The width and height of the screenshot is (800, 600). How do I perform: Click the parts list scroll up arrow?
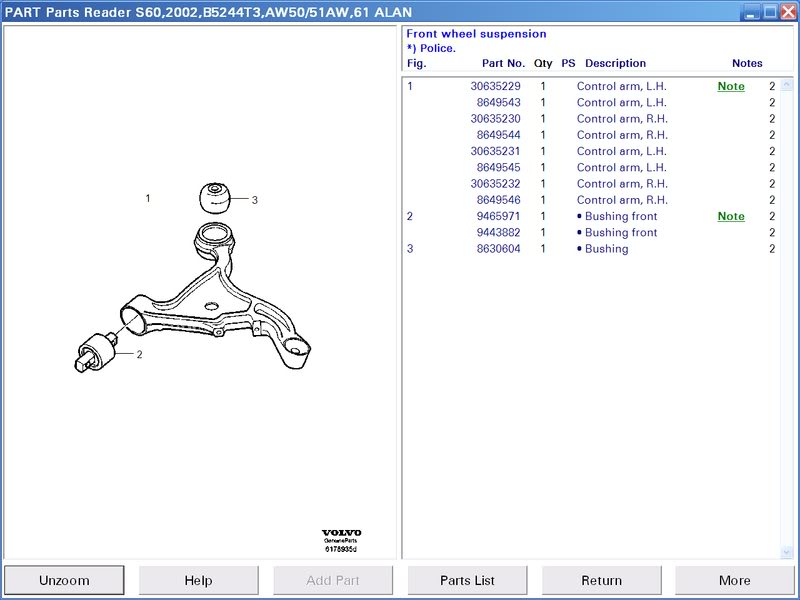pyautogui.click(x=786, y=84)
